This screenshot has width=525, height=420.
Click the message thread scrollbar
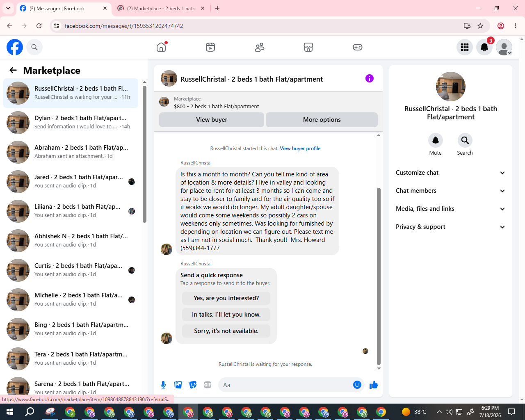(379, 276)
